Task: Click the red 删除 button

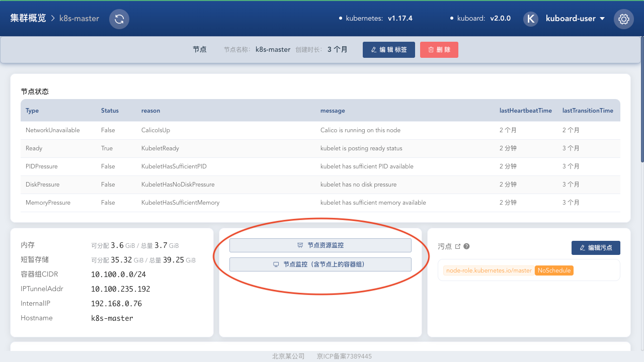Action: [x=439, y=50]
